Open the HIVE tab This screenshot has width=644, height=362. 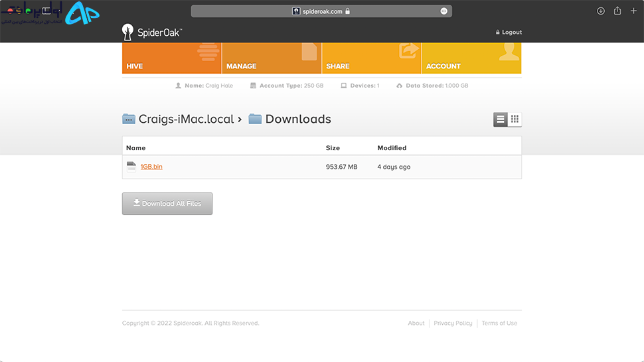172,58
